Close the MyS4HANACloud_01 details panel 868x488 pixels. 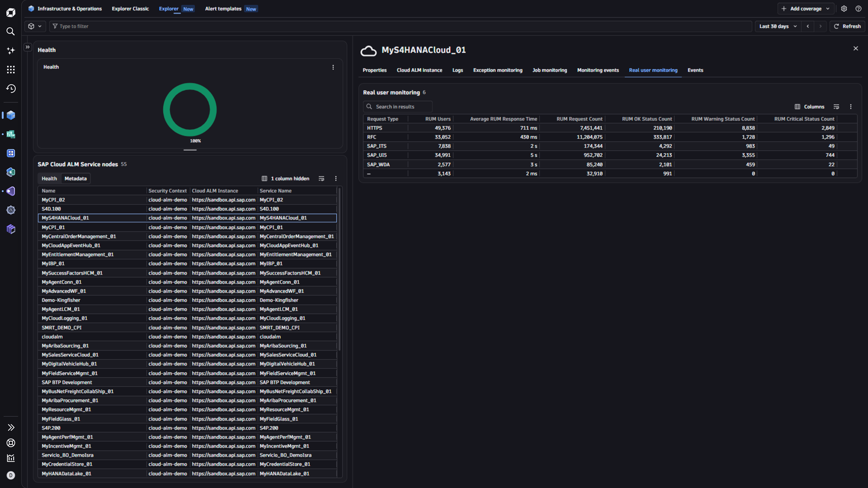pos(855,48)
